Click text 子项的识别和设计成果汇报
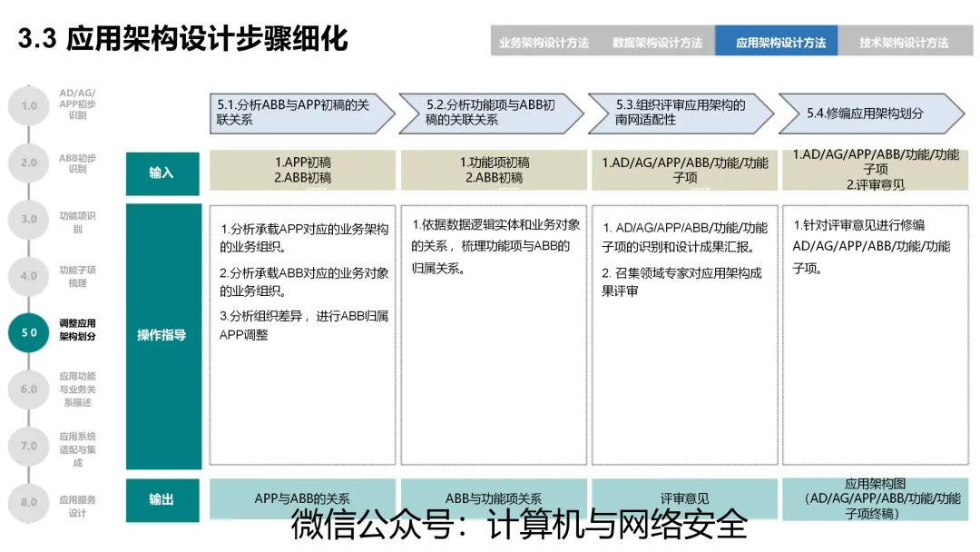Image resolution: width=980 pixels, height=552 pixels. (x=678, y=247)
